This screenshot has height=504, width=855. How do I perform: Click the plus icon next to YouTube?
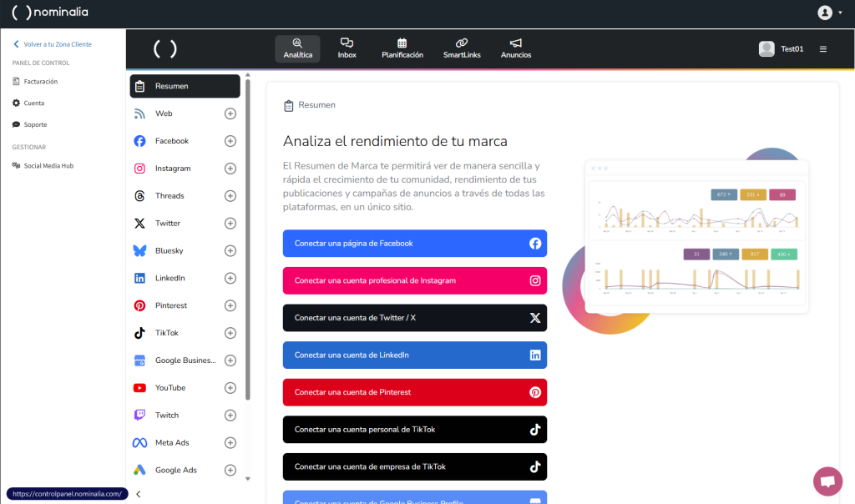click(230, 388)
